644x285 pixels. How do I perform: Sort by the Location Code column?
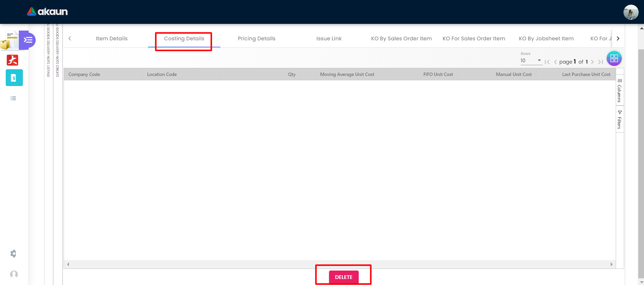(162, 74)
